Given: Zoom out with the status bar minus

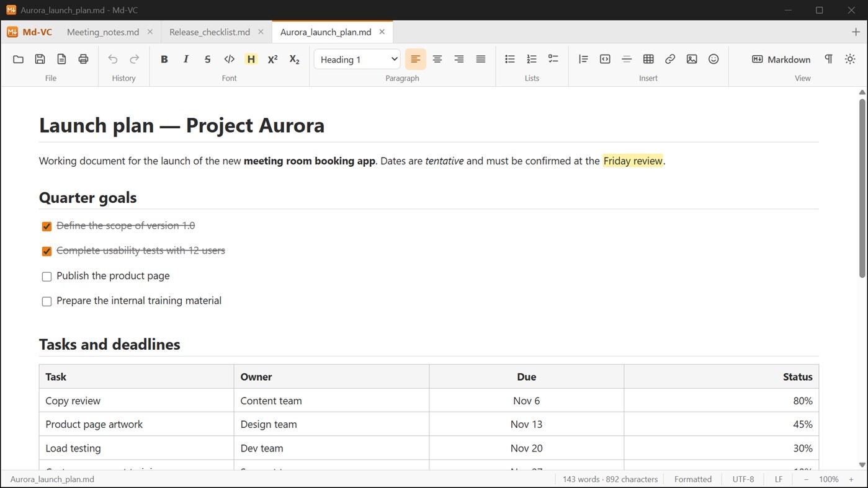Looking at the screenshot, I should point(807,479).
